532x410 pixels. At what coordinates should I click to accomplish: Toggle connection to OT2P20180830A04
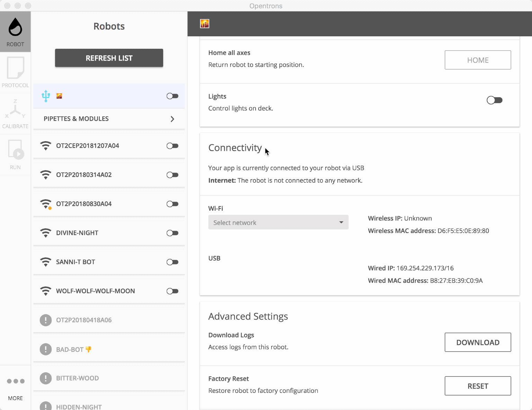(172, 204)
